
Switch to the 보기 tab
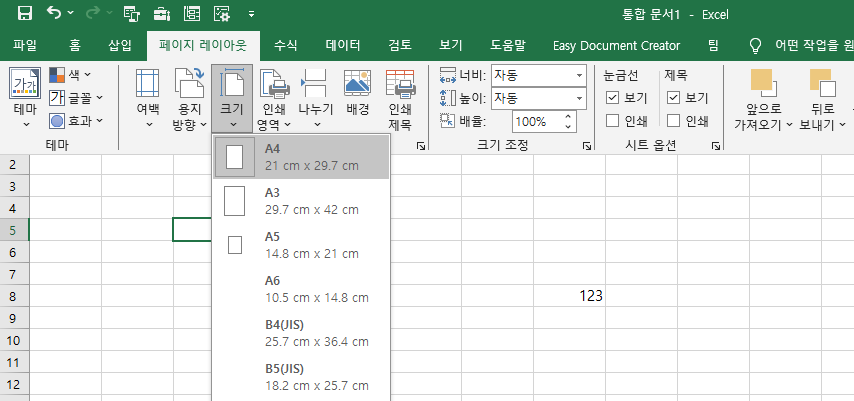(x=451, y=45)
